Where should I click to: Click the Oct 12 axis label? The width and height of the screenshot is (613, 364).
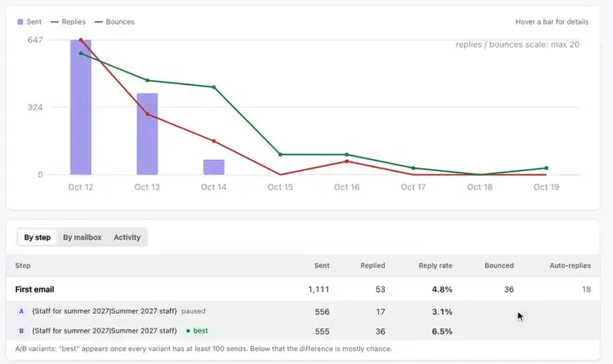click(81, 187)
